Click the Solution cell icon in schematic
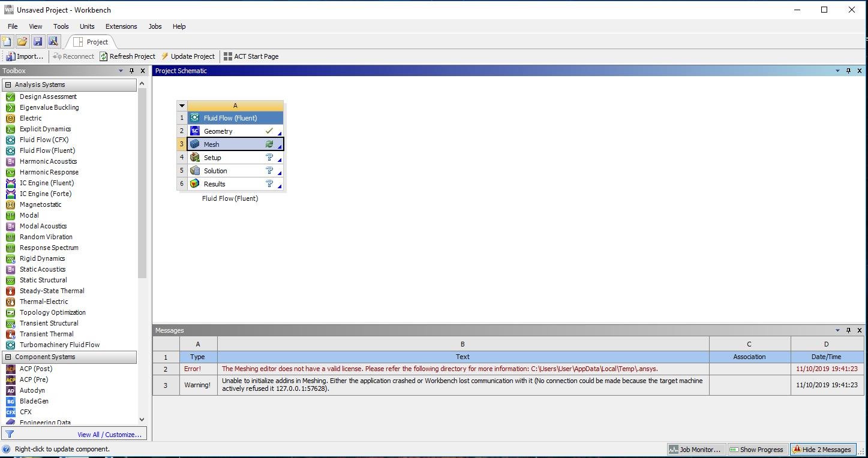Viewport: 868px width, 458px height. click(194, 170)
